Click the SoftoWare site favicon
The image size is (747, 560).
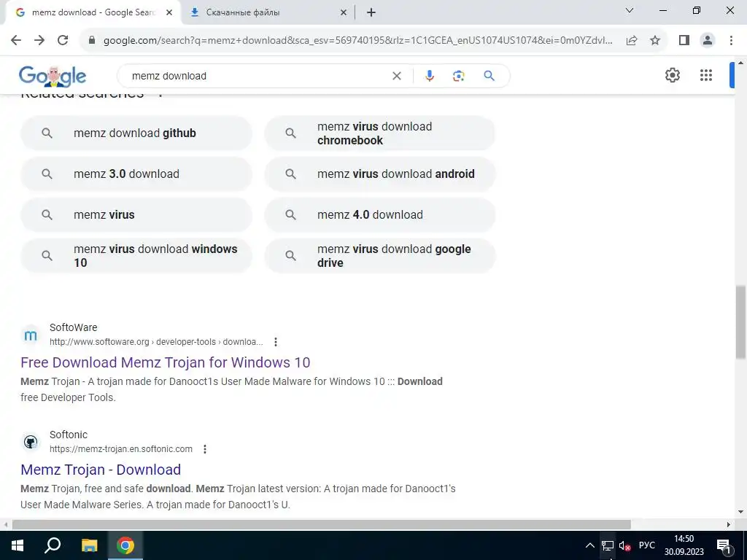[x=31, y=335]
